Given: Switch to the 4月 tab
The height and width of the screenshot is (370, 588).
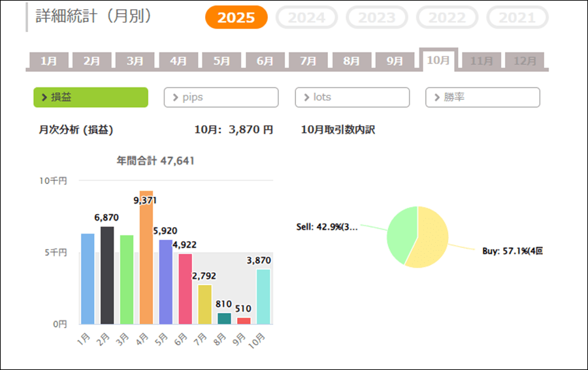Looking at the screenshot, I should click(178, 61).
